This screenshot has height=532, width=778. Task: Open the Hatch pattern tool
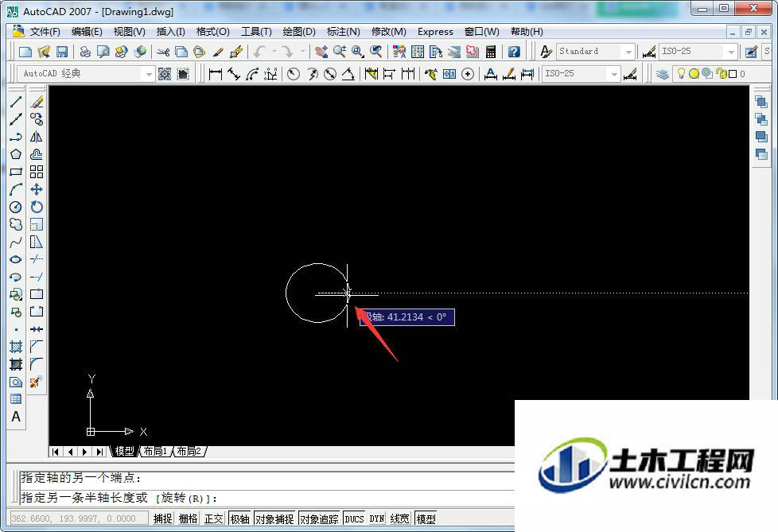pyautogui.click(x=16, y=347)
